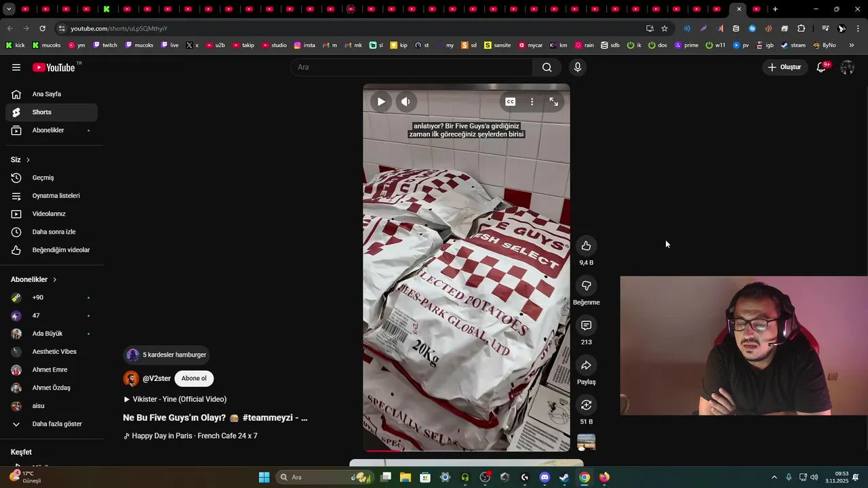Expand the Abonelikler heading chevron
Viewport: 868px width, 488px height.
(x=55, y=280)
